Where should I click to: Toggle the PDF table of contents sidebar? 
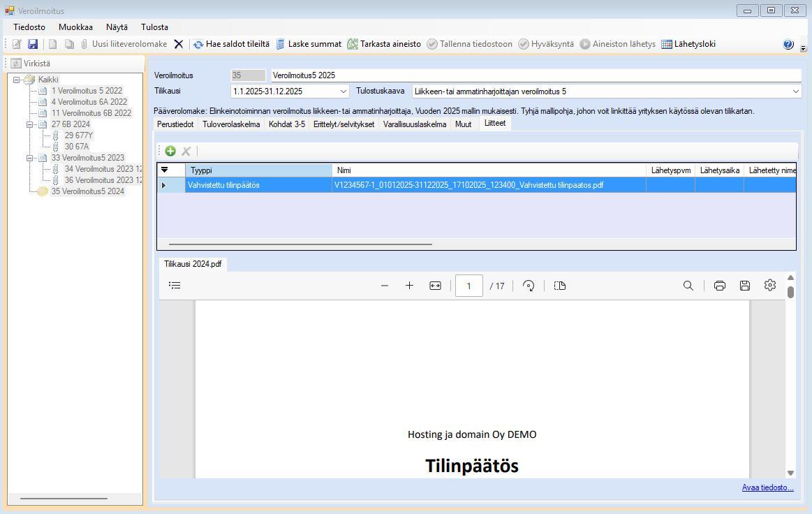click(x=175, y=286)
